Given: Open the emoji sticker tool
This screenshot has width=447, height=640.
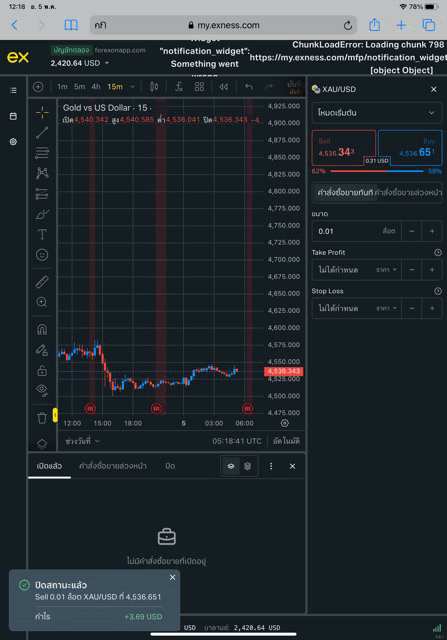Looking at the screenshot, I should click(42, 255).
